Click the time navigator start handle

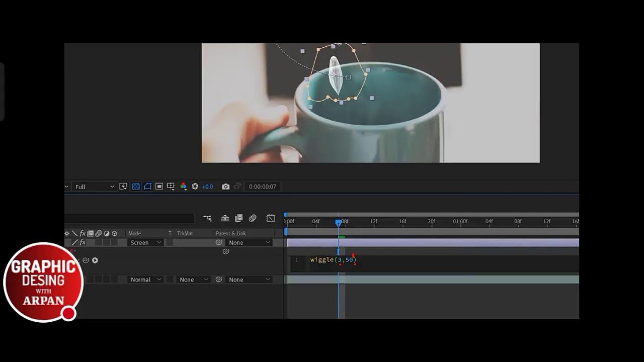[x=285, y=215]
